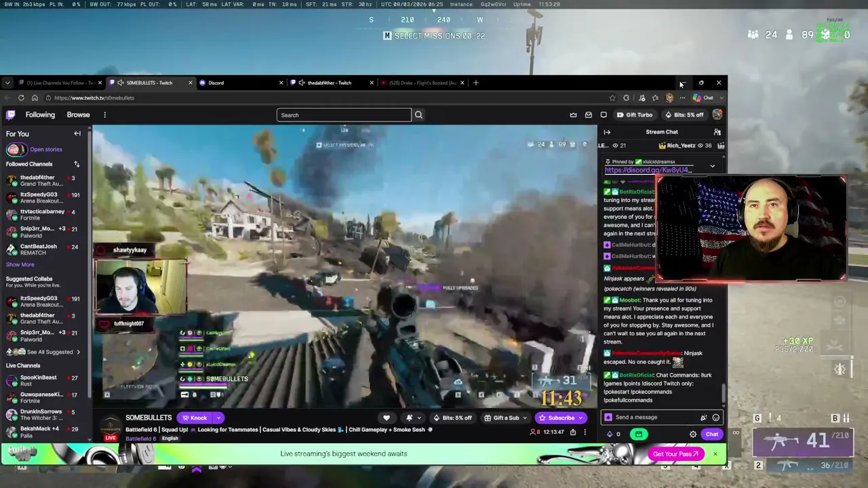The height and width of the screenshot is (488, 868).
Task: Open the Prime loot crown icon
Action: 573,115
